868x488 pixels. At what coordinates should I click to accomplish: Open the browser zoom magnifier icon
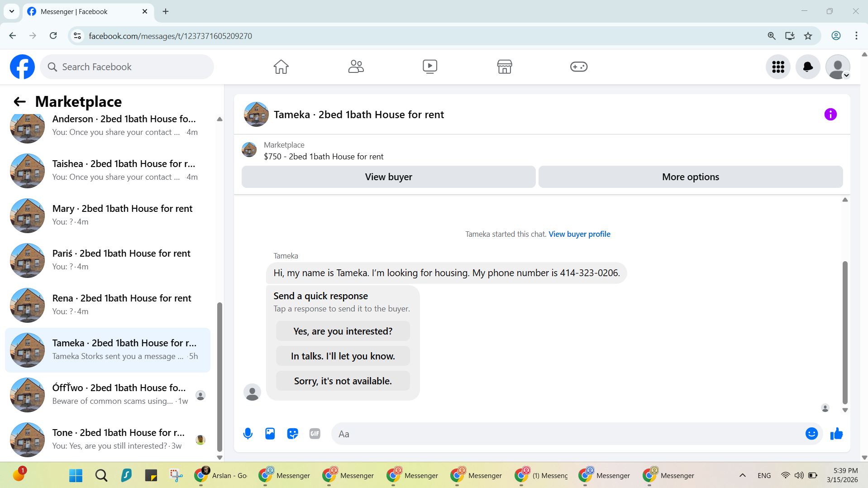click(x=772, y=36)
